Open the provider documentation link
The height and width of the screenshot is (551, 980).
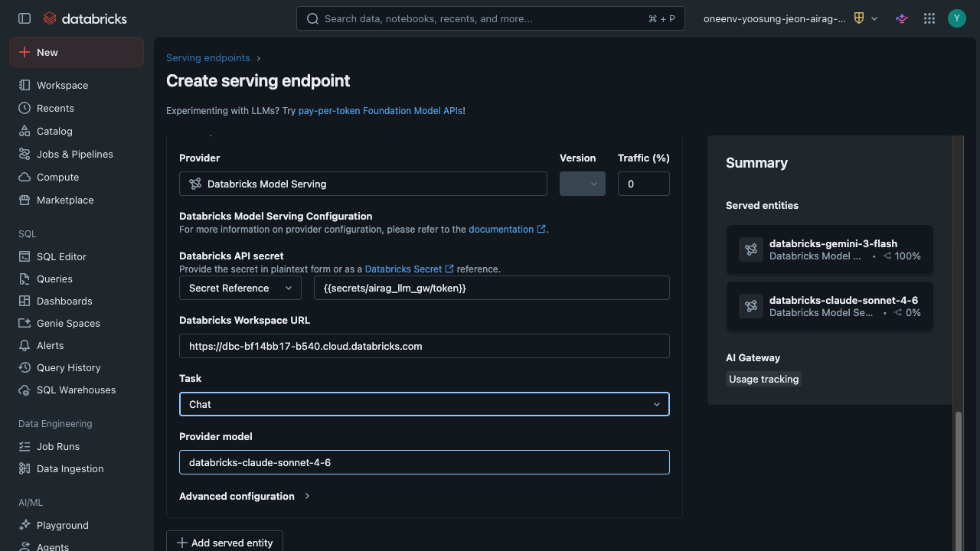pos(507,229)
